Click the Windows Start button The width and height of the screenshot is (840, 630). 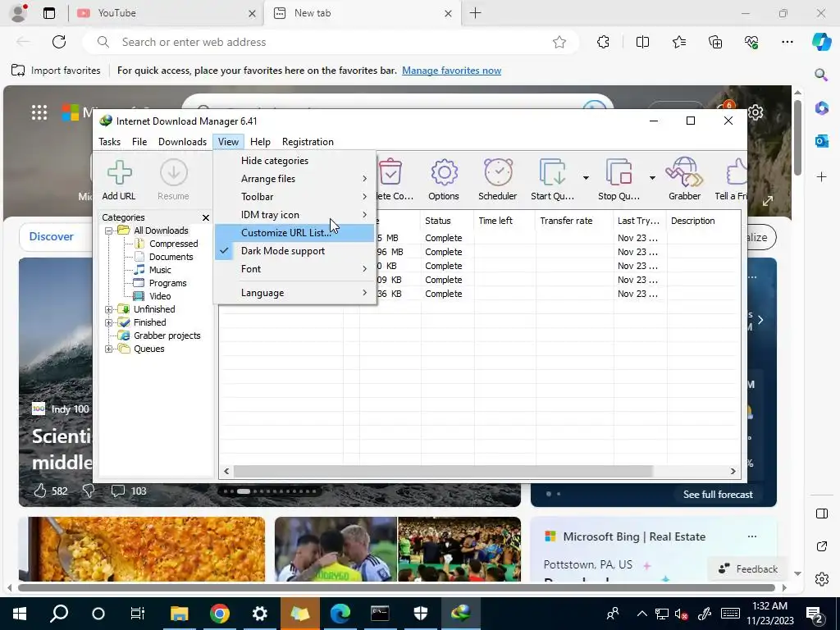click(20, 613)
